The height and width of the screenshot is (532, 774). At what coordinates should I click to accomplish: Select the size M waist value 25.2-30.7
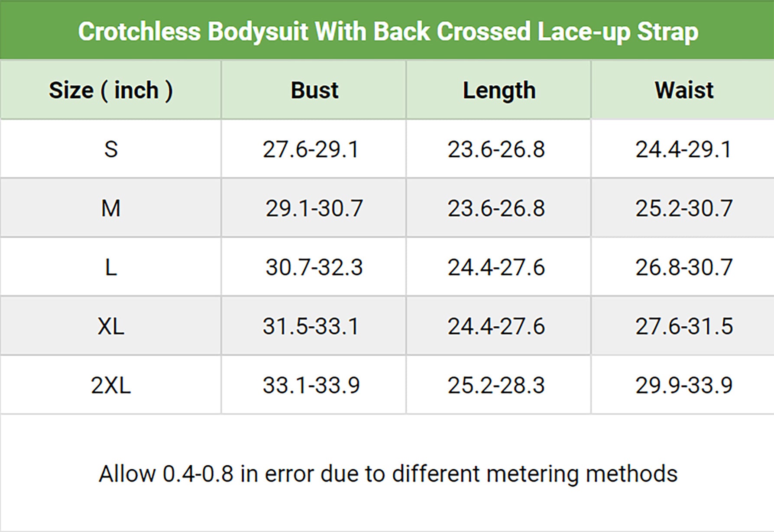click(684, 208)
